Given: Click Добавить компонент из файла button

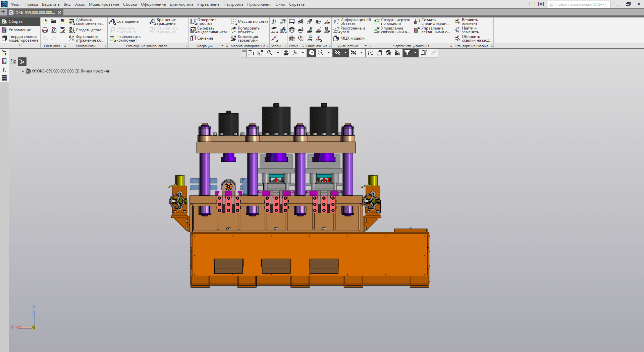Looking at the screenshot, I should pyautogui.click(x=87, y=21).
